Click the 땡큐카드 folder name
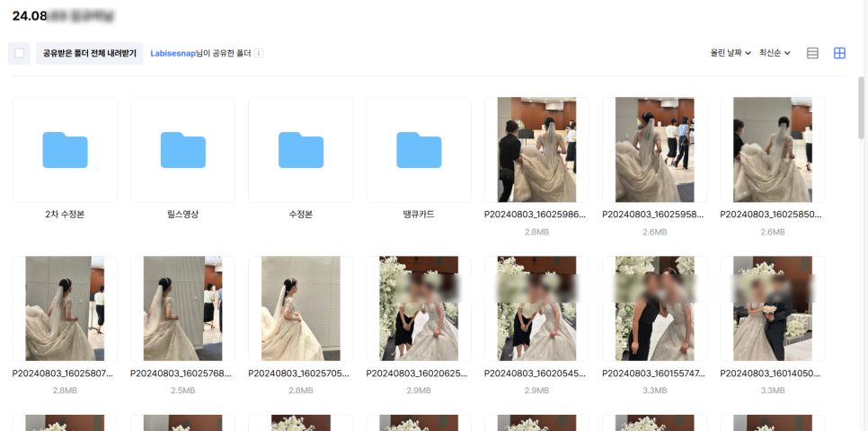The image size is (868, 431). [x=419, y=215]
